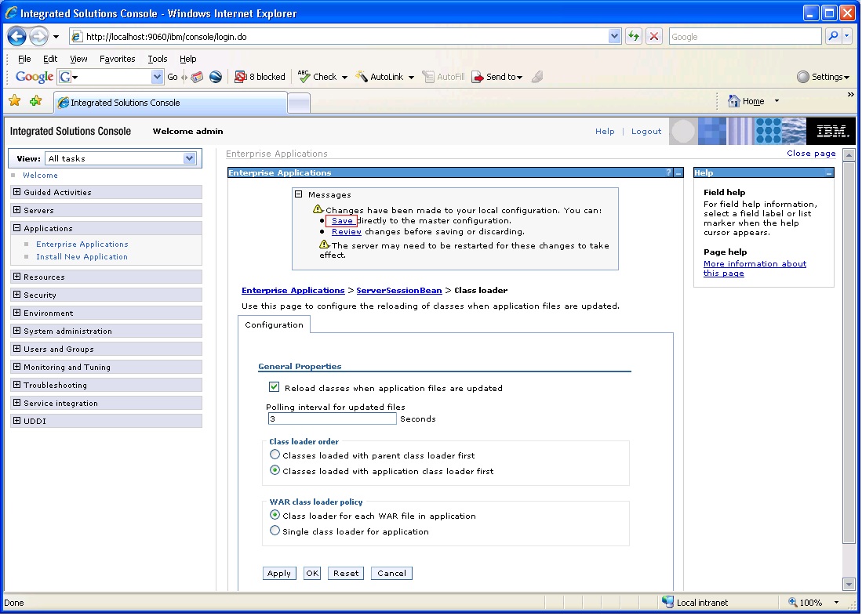
Task: Click the AutoFill icon
Action: (427, 77)
